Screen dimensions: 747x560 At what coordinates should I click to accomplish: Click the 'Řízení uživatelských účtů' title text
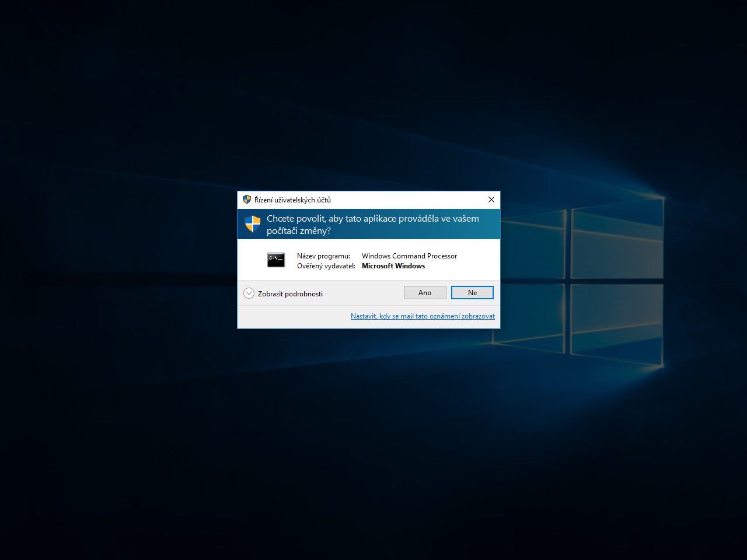[x=292, y=200]
